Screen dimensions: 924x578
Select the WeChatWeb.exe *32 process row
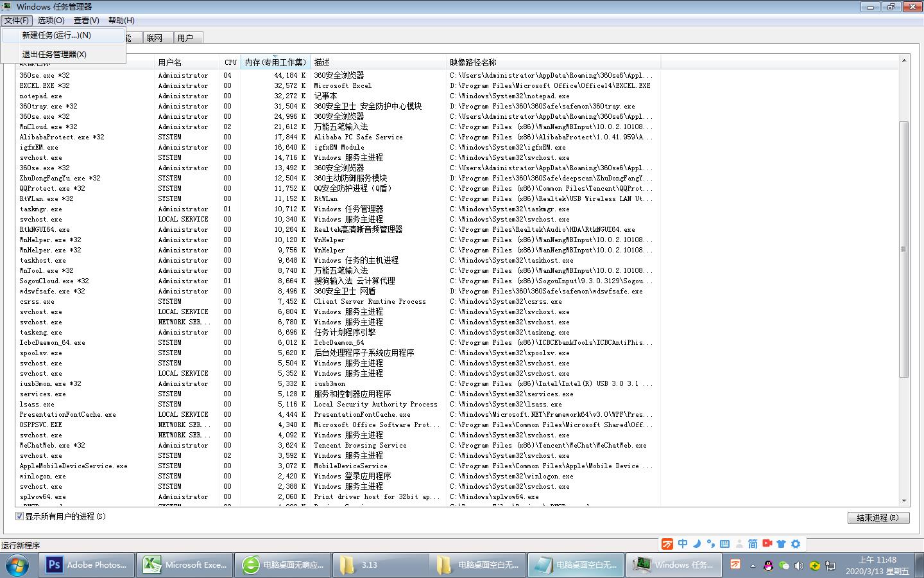click(339, 445)
